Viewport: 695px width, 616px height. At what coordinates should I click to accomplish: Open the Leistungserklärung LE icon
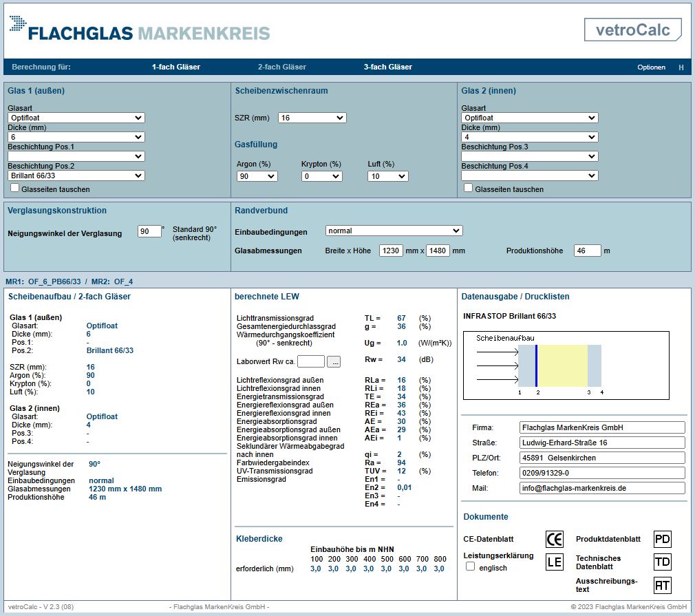pos(554,562)
